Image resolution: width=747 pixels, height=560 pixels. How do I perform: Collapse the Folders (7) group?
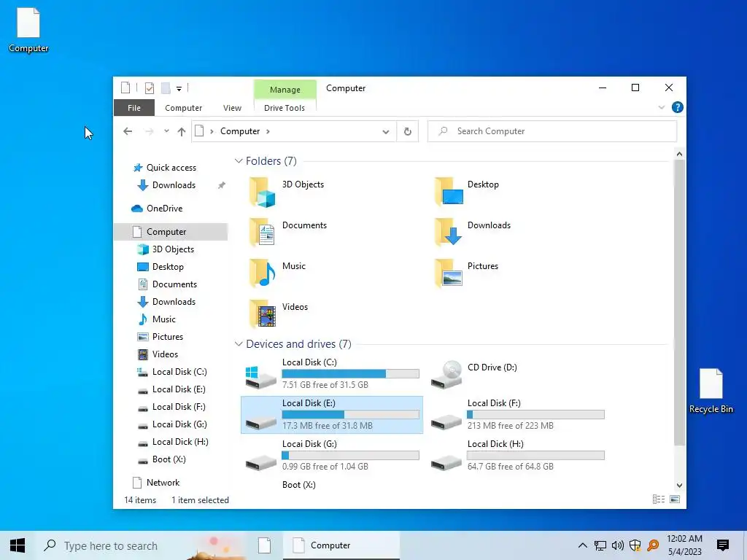[239, 161]
